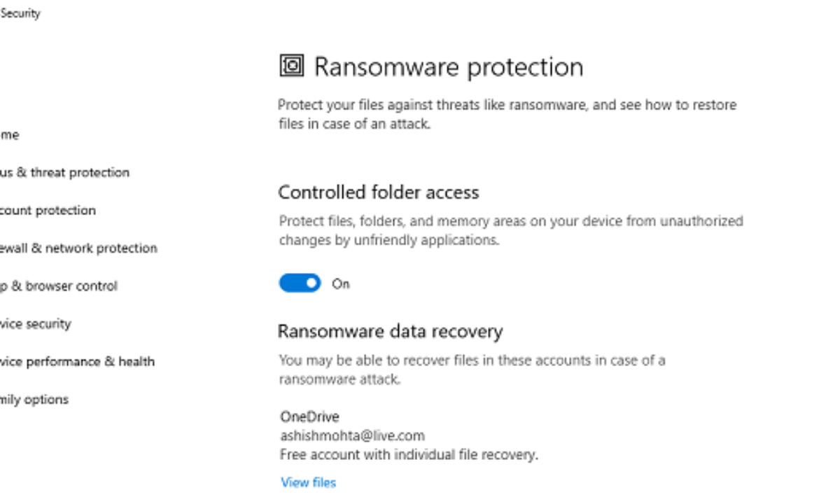Click the Security window title text
The height and width of the screenshot is (504, 840).
[20, 13]
